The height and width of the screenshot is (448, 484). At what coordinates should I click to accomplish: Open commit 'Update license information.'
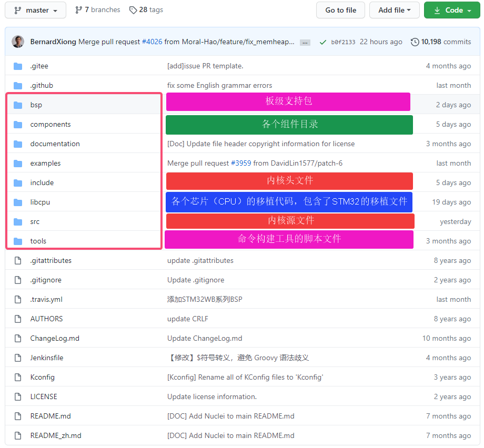211,396
